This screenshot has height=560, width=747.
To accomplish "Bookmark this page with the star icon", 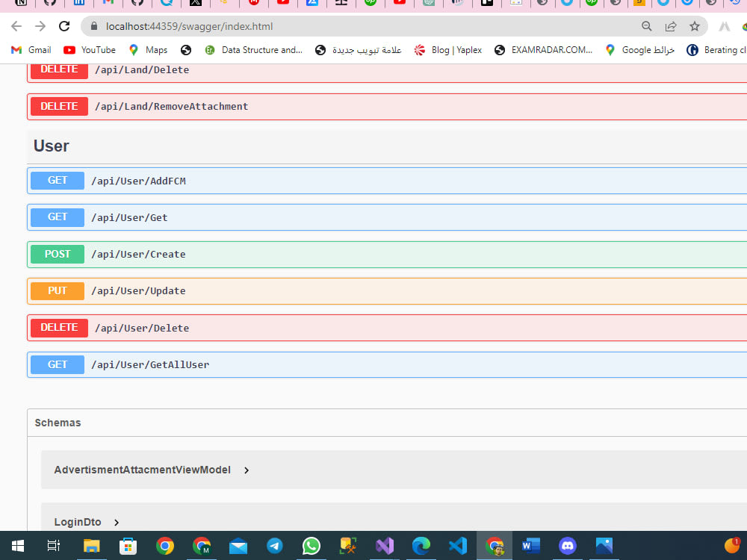I will 695,25.
